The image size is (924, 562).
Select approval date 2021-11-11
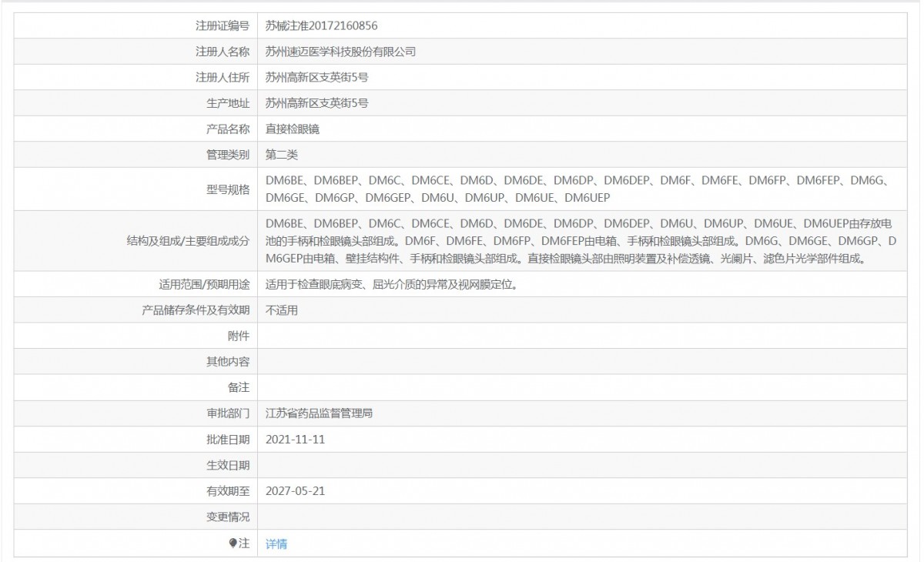click(296, 440)
